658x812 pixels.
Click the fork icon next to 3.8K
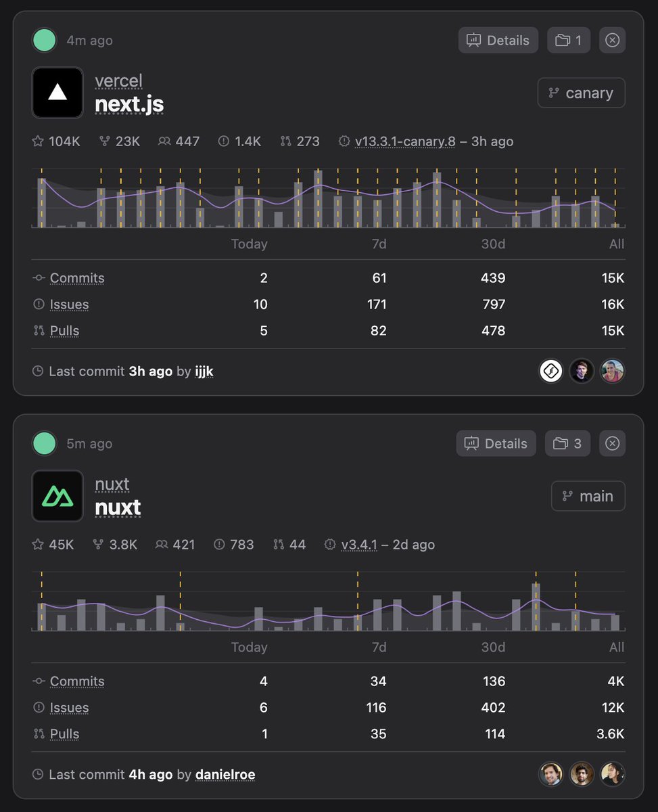tap(98, 545)
